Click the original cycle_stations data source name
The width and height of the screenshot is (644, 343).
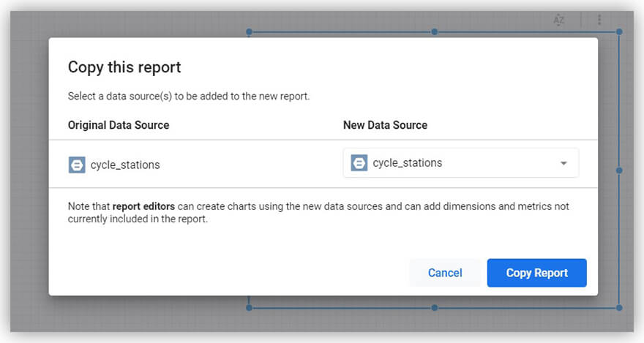[125, 165]
